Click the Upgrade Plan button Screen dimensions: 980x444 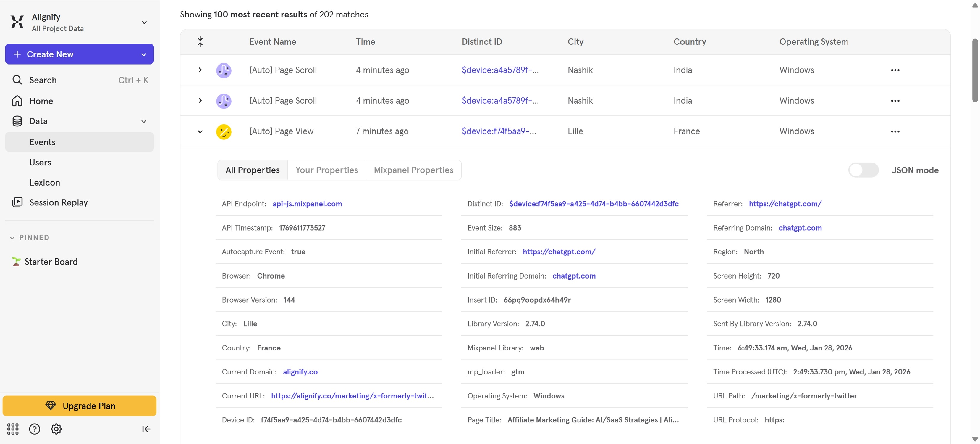point(80,406)
